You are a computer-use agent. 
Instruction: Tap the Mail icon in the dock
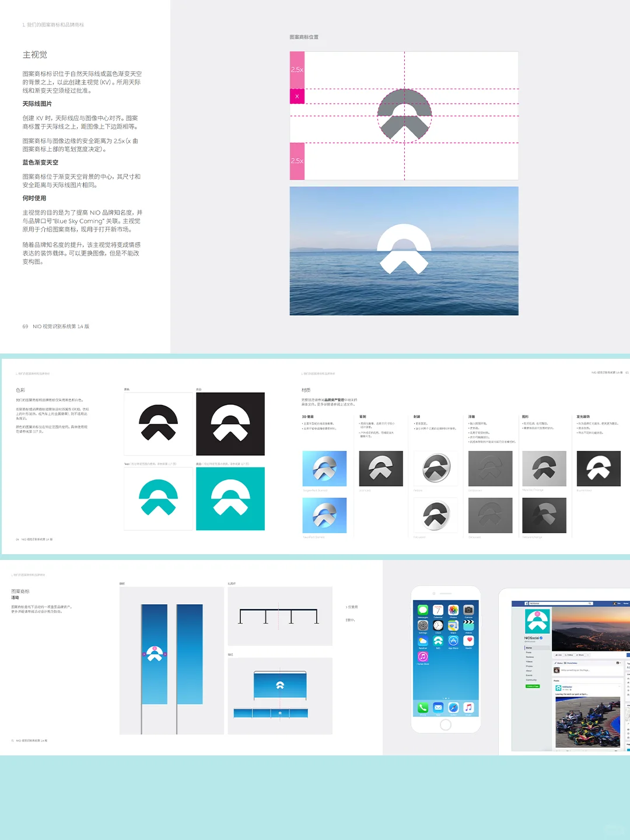click(438, 708)
